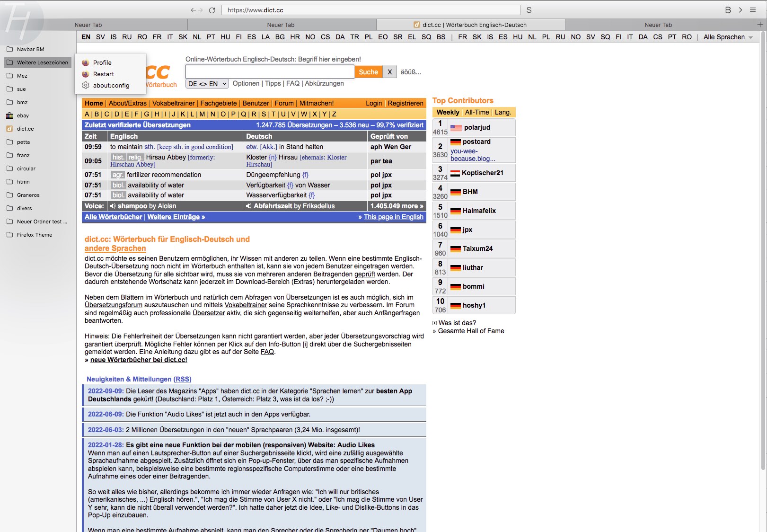This screenshot has height=532, width=767.
Task: Open Home in the orange navigation bar
Action: pyautogui.click(x=94, y=103)
